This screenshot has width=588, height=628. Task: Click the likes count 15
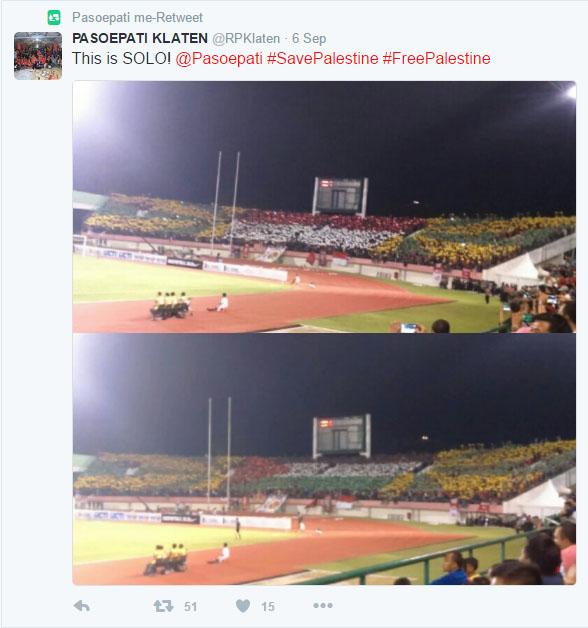pos(268,607)
